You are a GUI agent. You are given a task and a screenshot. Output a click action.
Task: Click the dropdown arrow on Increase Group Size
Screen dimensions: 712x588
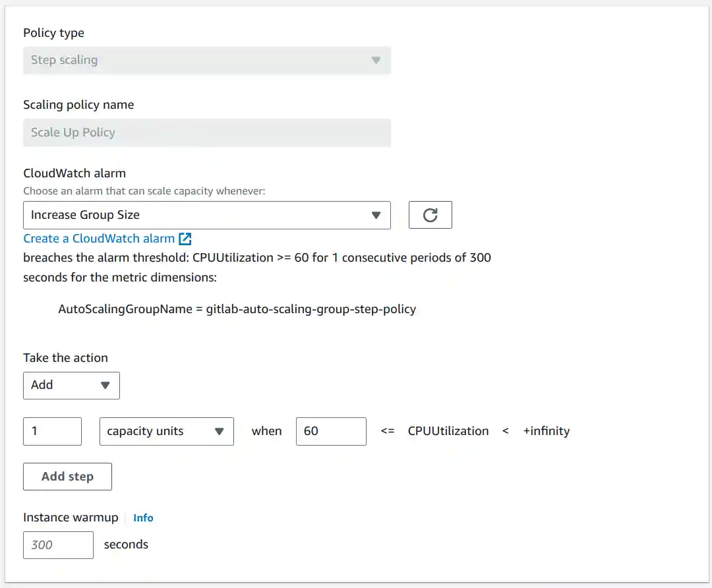pyautogui.click(x=376, y=214)
